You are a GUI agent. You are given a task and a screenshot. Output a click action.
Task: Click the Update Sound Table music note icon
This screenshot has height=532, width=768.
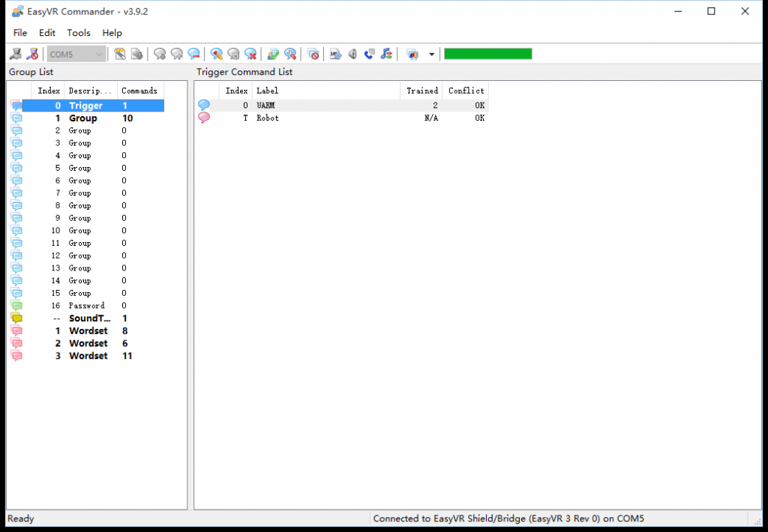point(387,54)
